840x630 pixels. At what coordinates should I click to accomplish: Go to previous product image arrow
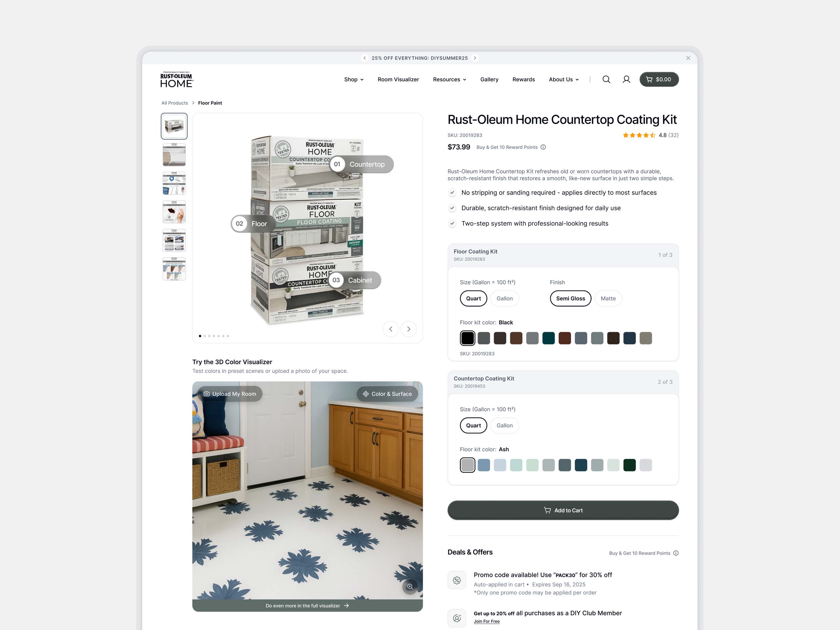[390, 329]
